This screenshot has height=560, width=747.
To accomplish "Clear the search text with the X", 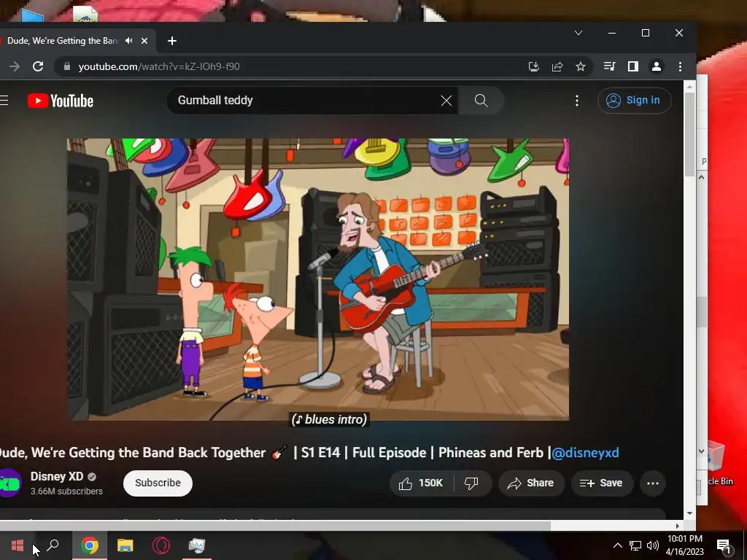I will 446,101.
